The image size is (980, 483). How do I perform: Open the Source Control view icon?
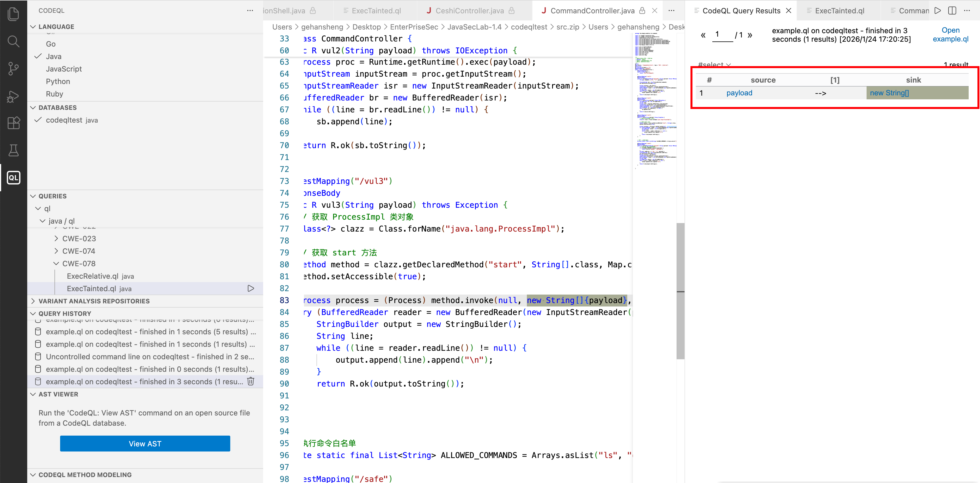(13, 68)
